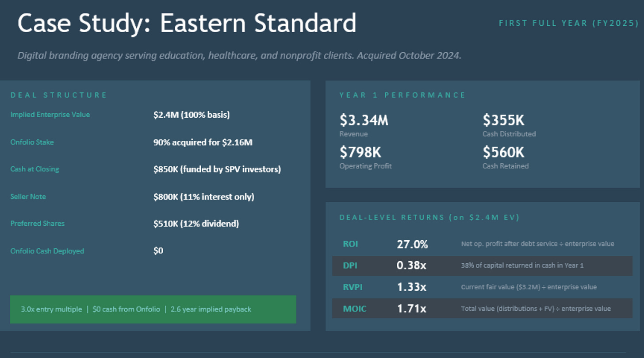Click '38% of capital returned in cash in Year 1'
The height and width of the screenshot is (358, 644).
click(522, 266)
